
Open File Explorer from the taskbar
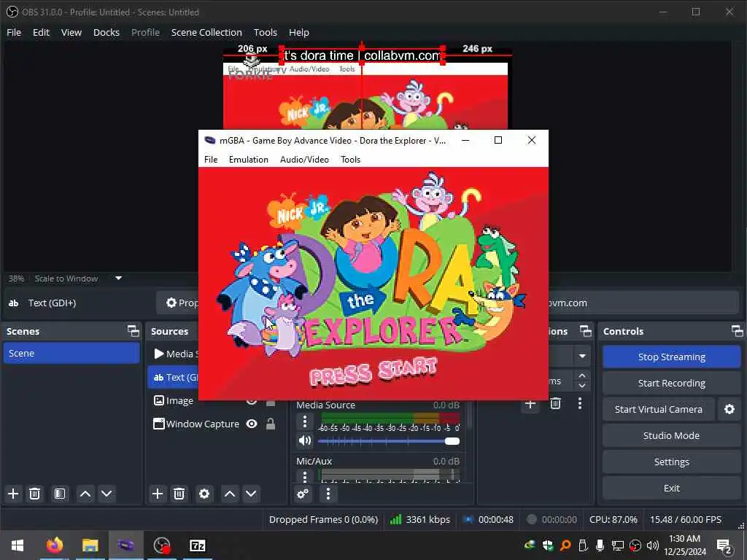point(90,545)
